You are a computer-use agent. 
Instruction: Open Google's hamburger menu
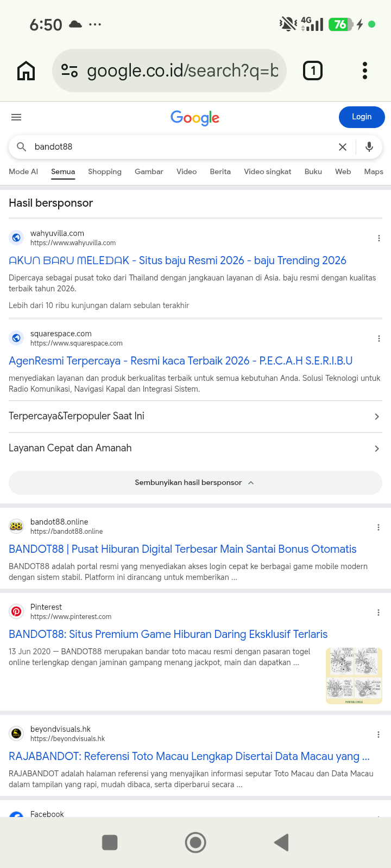click(x=16, y=117)
